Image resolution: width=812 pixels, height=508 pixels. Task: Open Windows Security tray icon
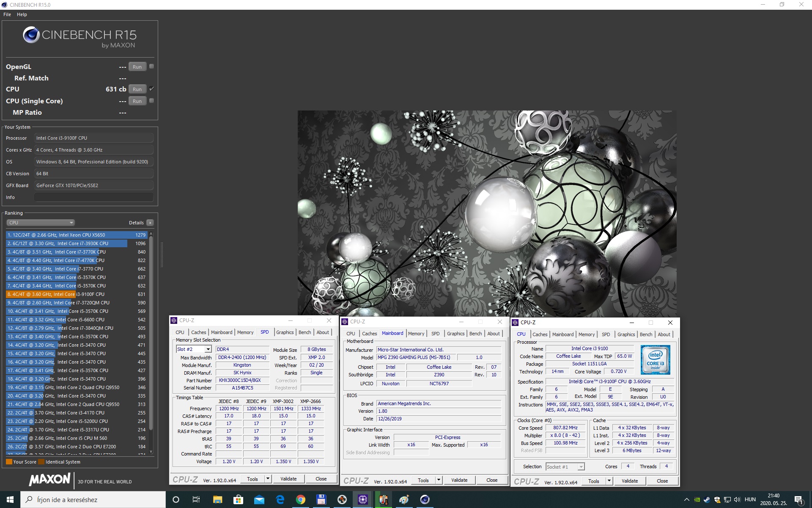coord(717,500)
